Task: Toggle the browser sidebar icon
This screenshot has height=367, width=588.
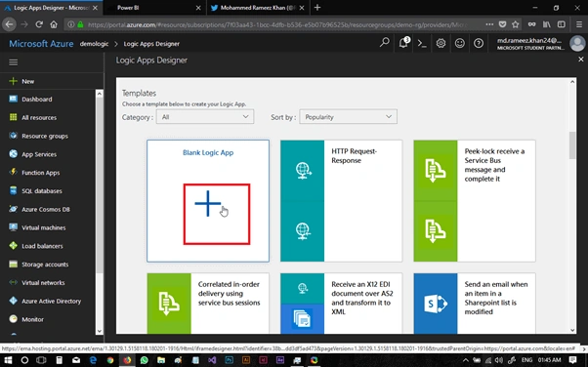Action: (x=562, y=24)
